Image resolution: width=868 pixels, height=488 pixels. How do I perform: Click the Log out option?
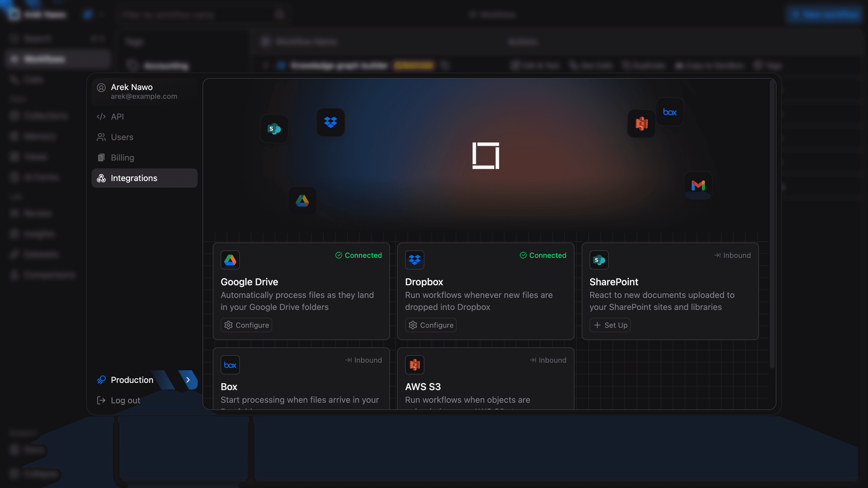(x=144, y=400)
